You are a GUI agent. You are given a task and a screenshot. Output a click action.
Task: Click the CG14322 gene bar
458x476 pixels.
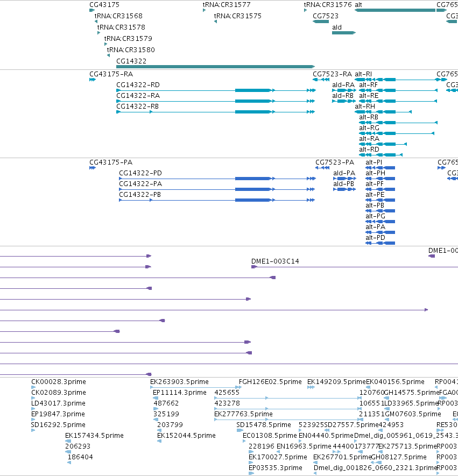216,67
